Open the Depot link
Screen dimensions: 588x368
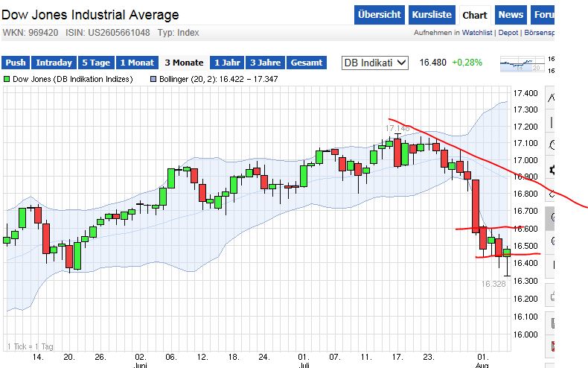tap(508, 33)
